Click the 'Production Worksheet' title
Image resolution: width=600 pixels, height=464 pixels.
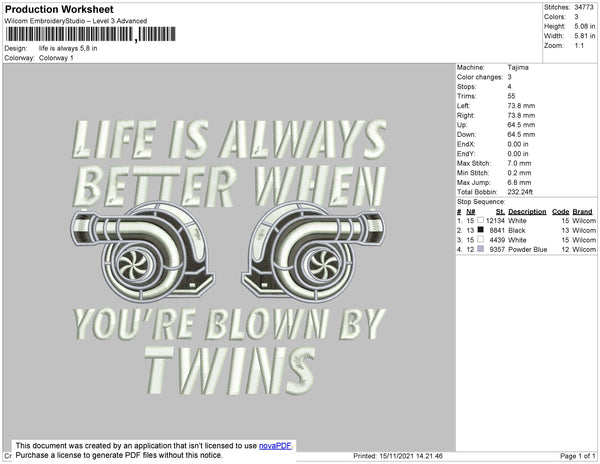pos(59,9)
